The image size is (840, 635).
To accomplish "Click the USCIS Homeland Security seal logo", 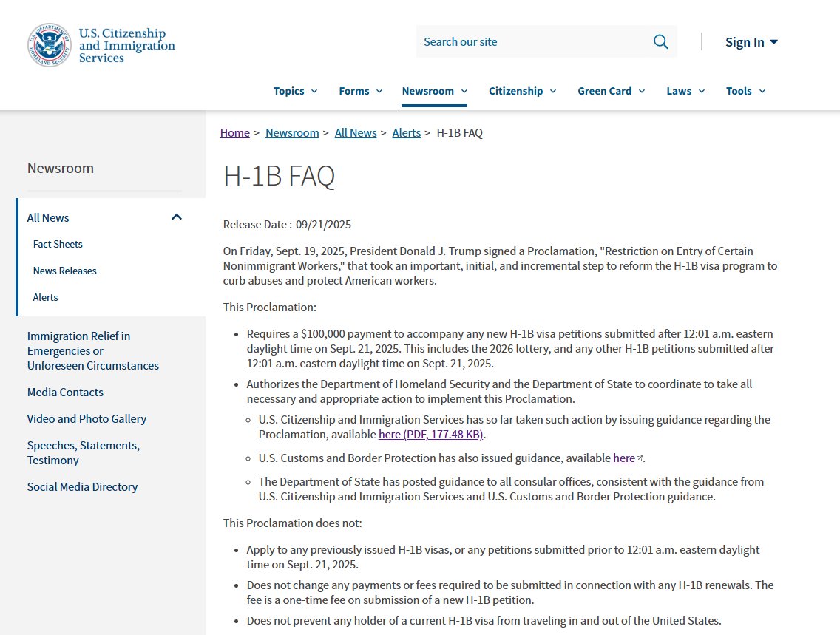I will pos(50,45).
